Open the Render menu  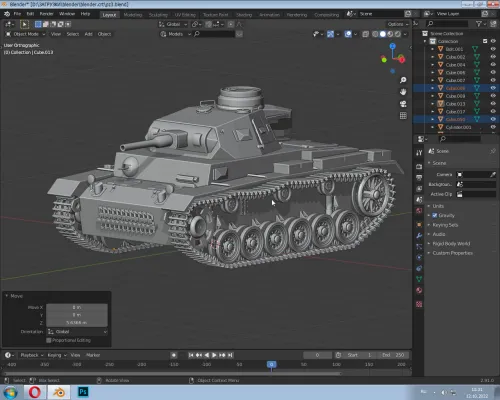click(46, 14)
